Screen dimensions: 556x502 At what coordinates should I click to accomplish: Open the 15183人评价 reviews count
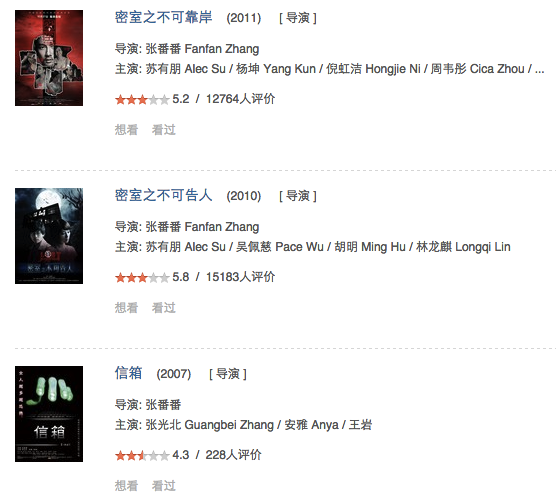click(240, 277)
